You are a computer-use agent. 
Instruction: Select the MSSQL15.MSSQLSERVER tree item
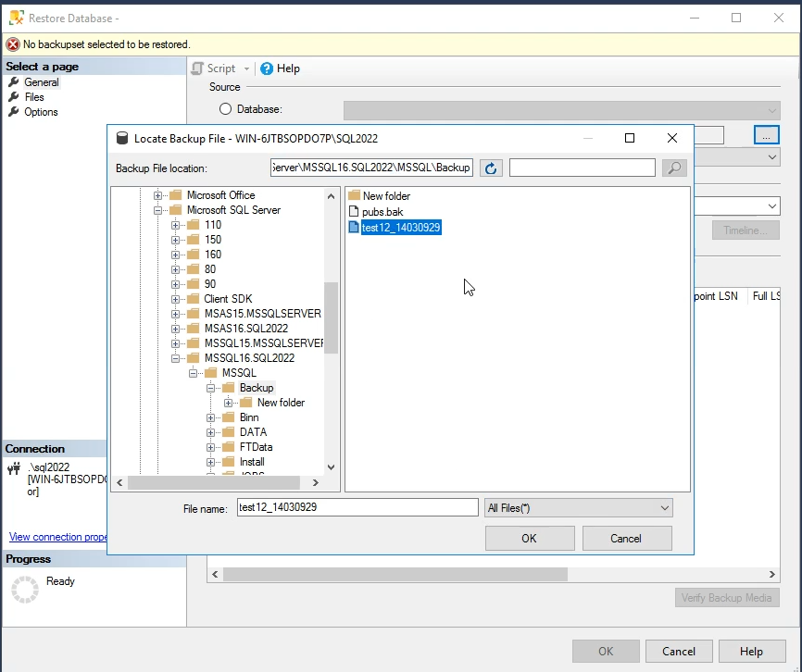point(263,342)
